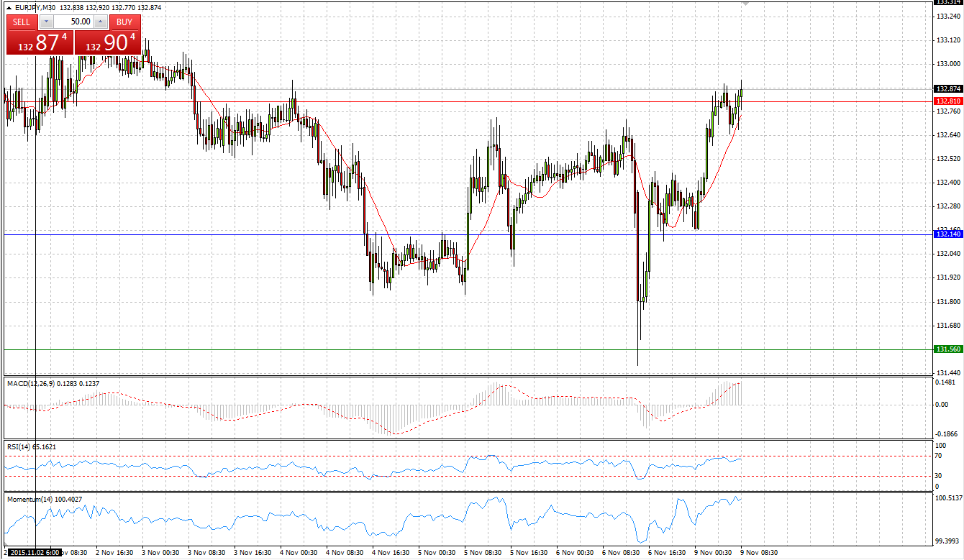Screen dimensions: 964x560
Task: Increase trade volume with the up arrow
Action: 101,22
